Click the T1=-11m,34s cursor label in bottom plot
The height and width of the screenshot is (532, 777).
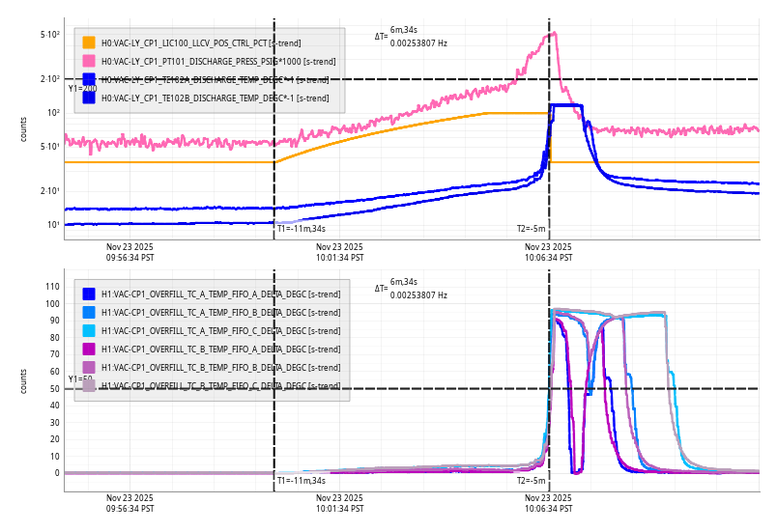[x=302, y=480]
